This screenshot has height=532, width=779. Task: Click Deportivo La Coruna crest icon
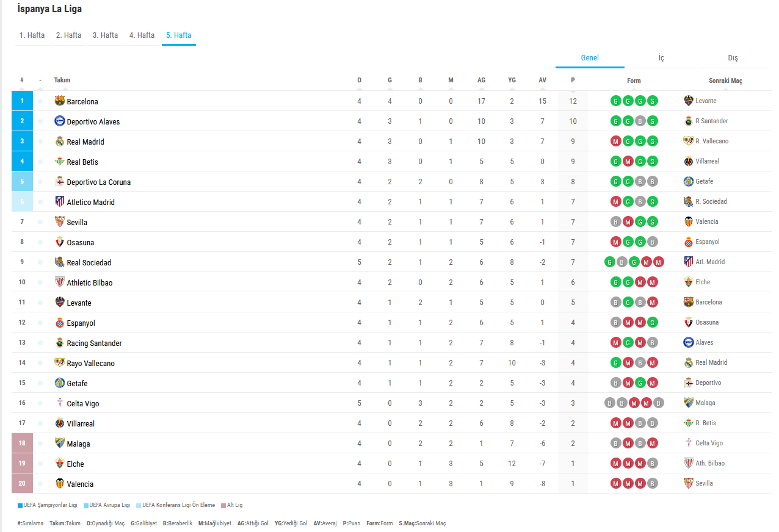click(x=59, y=181)
